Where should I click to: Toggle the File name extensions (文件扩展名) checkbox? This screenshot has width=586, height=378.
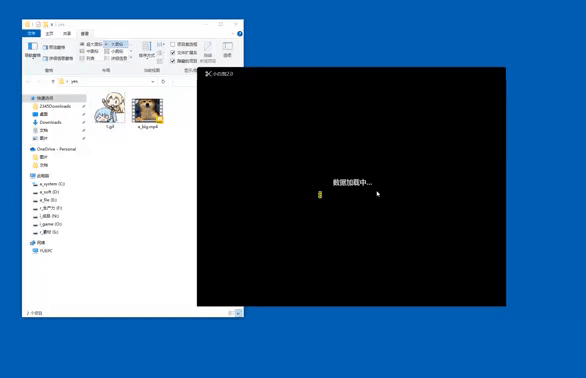pyautogui.click(x=173, y=53)
